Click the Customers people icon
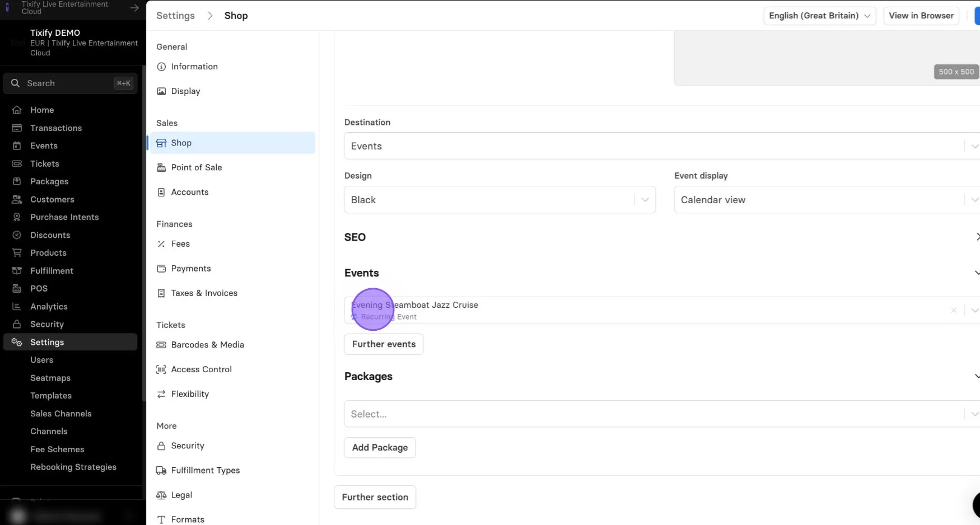This screenshot has height=525, width=980. point(17,199)
